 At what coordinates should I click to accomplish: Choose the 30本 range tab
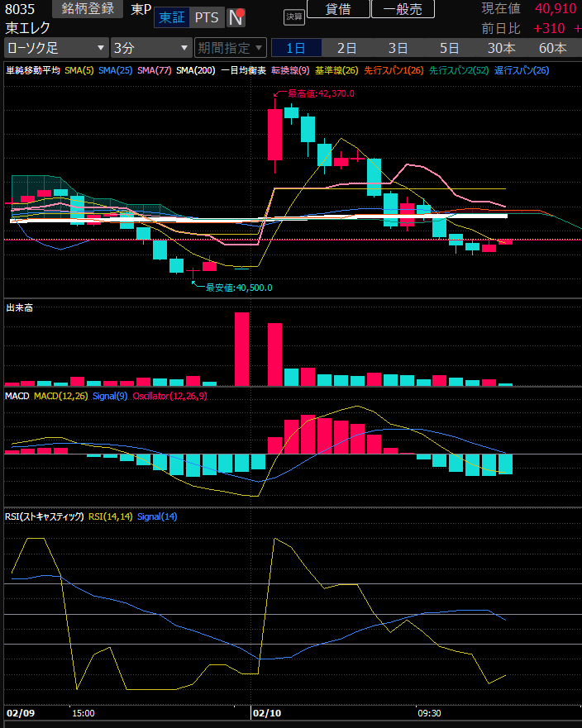pos(501,47)
